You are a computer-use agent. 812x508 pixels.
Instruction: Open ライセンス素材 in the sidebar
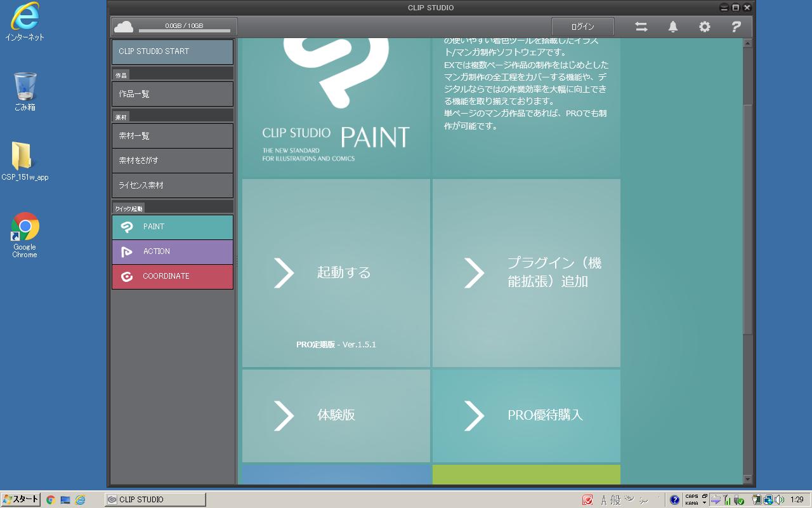(173, 185)
